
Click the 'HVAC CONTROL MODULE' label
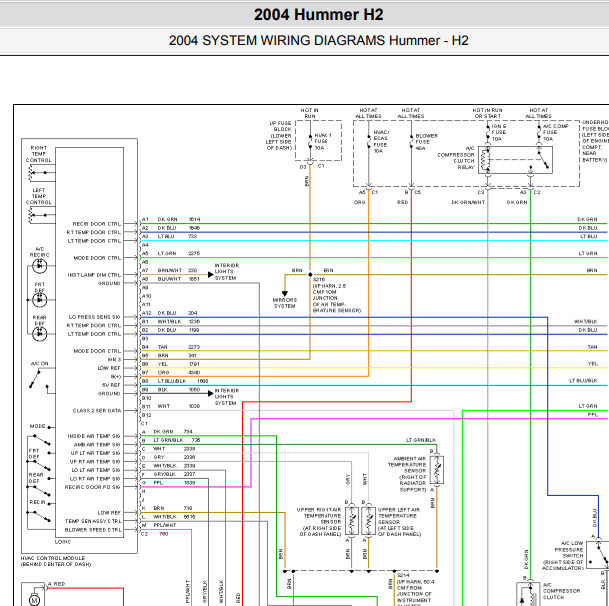click(53, 558)
